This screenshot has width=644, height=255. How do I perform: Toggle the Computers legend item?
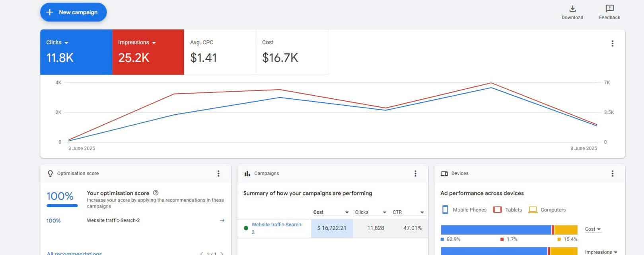click(x=547, y=210)
